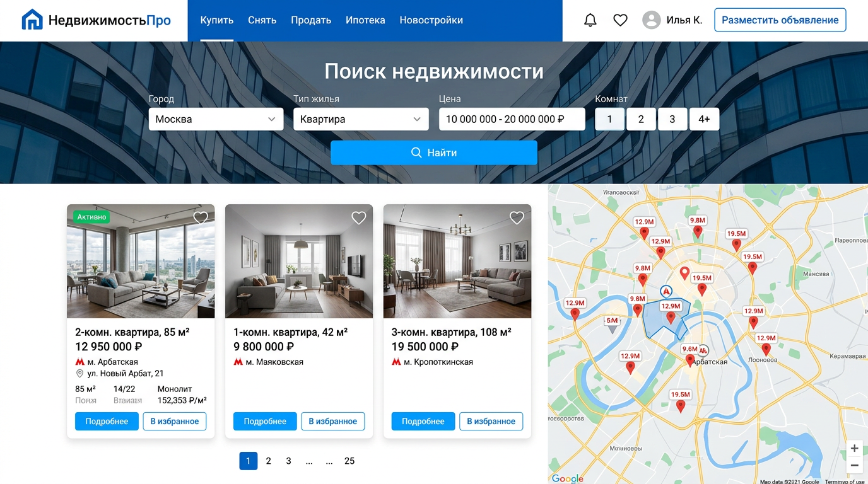Click the Цена range input field
Screen dimensions: 868x484
pos(512,119)
